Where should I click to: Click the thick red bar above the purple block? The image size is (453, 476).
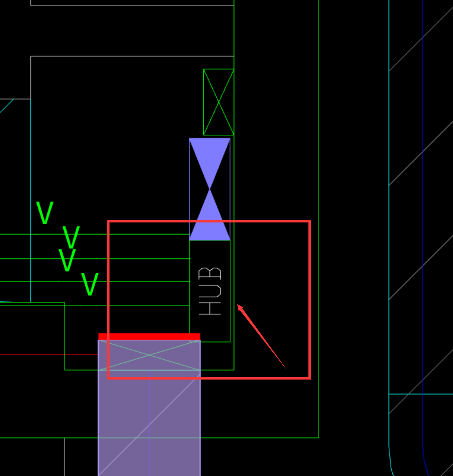pos(149,337)
